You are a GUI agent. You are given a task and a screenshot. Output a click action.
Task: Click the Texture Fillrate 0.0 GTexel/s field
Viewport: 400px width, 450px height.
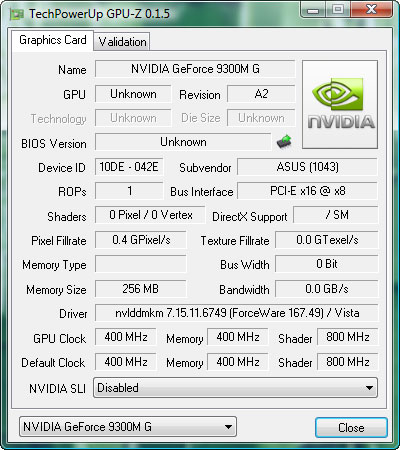[327, 240]
